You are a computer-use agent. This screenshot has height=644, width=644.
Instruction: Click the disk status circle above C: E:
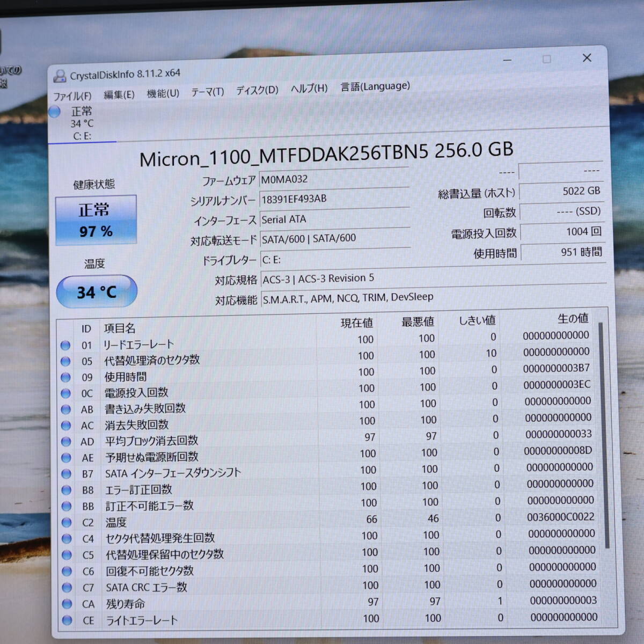click(x=54, y=112)
